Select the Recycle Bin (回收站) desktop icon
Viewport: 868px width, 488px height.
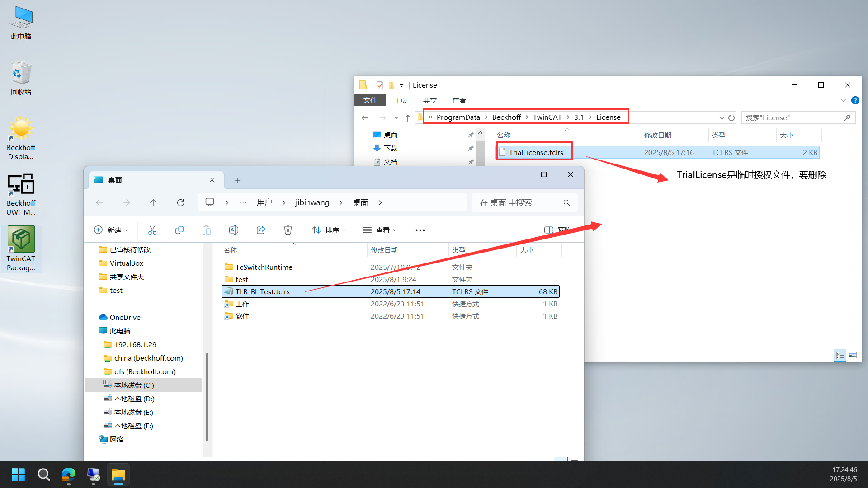(x=21, y=78)
